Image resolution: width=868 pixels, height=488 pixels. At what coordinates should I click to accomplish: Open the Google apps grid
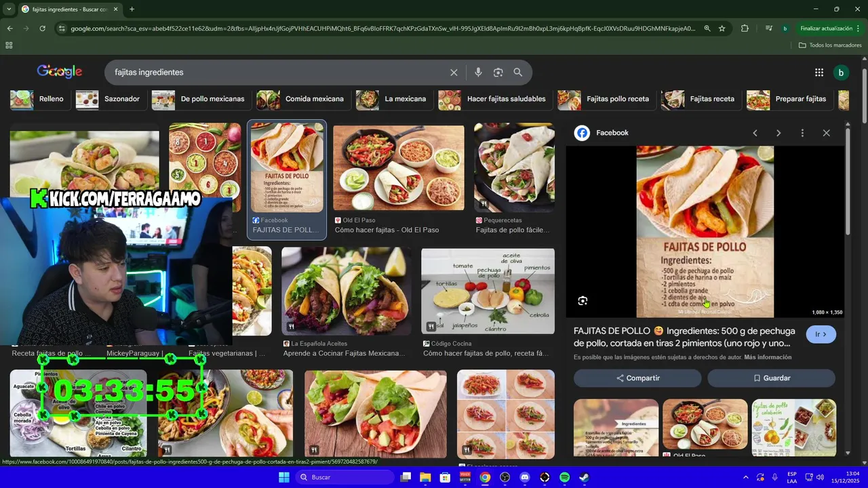coord(819,73)
